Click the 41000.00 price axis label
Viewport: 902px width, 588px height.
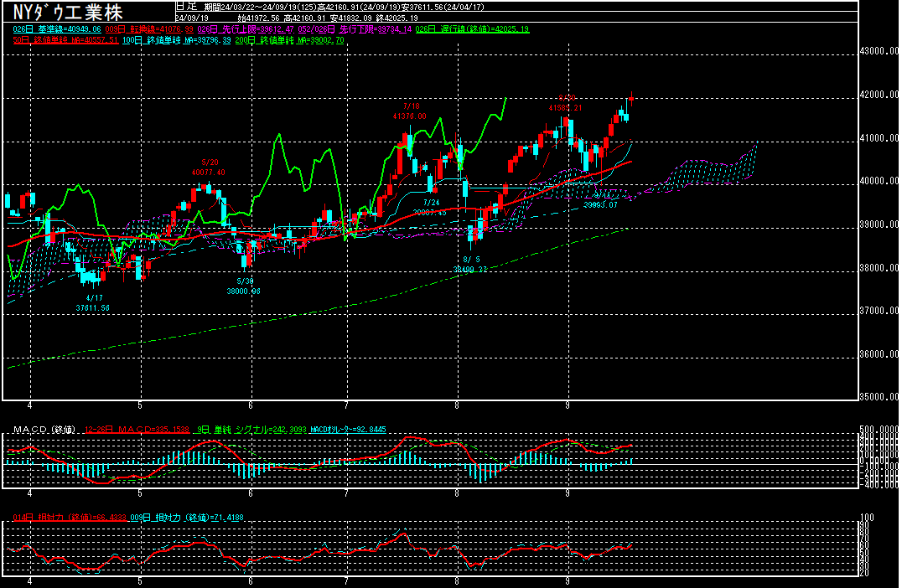click(x=879, y=138)
